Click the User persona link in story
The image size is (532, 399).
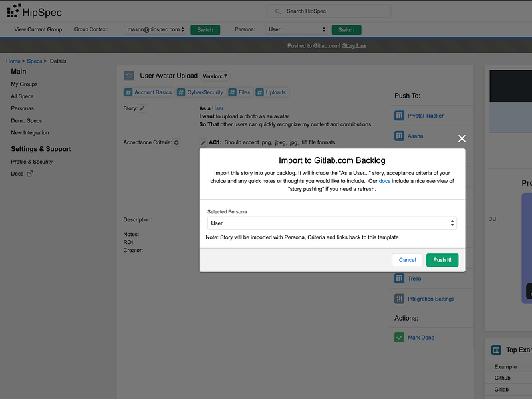tap(218, 108)
